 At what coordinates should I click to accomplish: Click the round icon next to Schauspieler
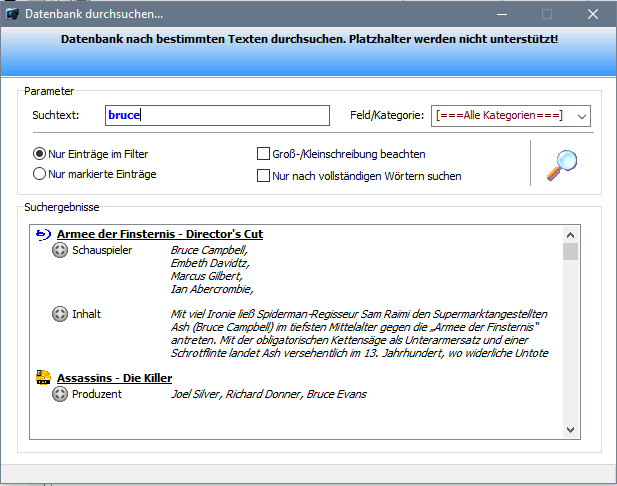coord(60,250)
